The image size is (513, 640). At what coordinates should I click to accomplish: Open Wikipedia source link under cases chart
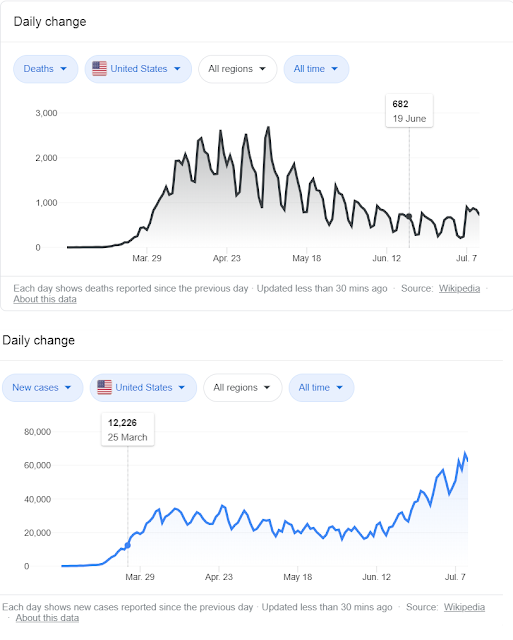[464, 607]
